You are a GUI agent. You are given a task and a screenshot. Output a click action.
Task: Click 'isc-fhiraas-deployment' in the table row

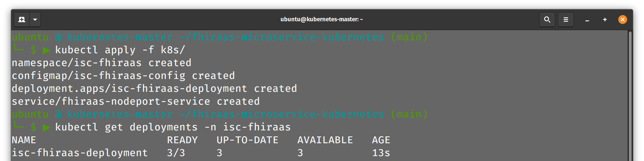point(80,153)
